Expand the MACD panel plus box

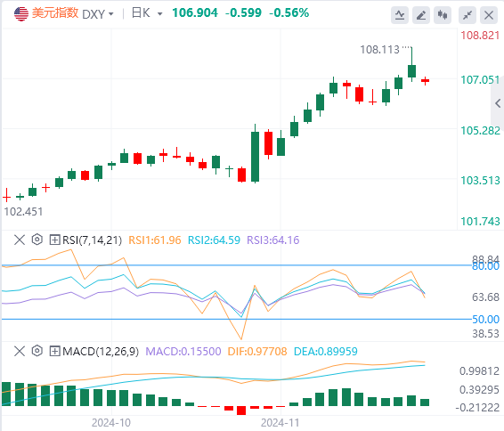54,351
